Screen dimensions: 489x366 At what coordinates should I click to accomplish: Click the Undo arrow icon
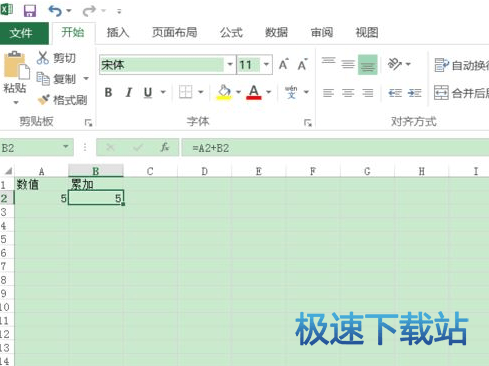[55, 11]
